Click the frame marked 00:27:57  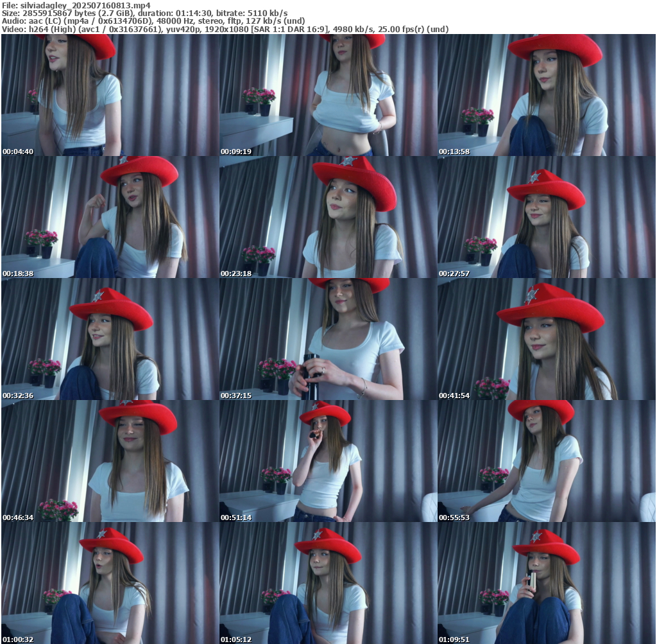click(x=546, y=217)
